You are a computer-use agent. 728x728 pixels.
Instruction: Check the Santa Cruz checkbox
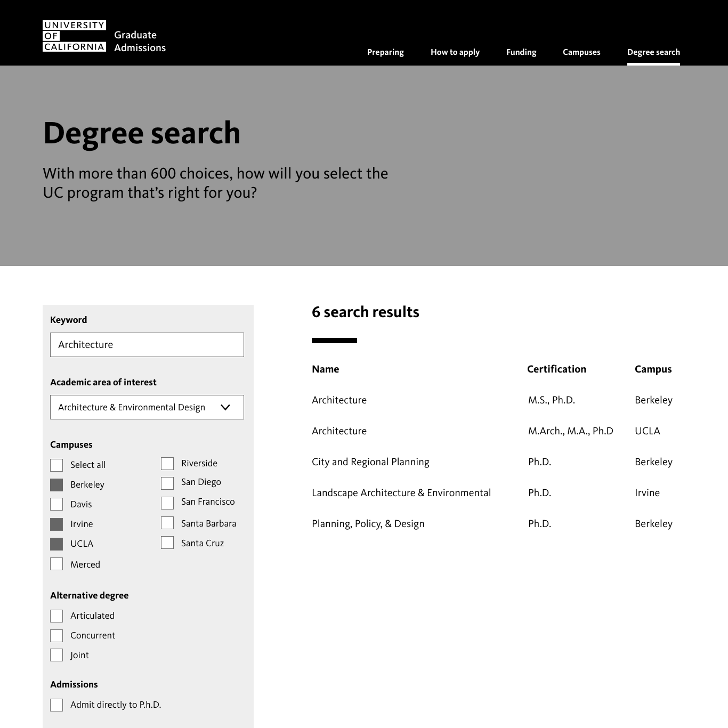pyautogui.click(x=167, y=543)
